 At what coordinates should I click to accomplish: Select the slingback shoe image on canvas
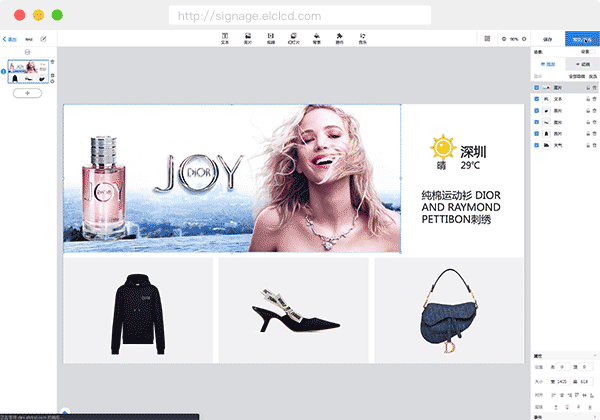[x=293, y=310]
